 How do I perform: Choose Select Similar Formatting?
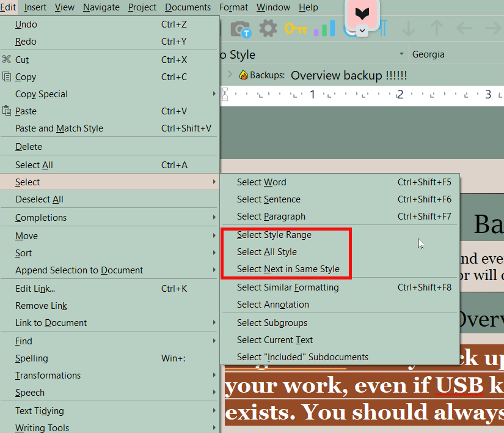click(288, 287)
